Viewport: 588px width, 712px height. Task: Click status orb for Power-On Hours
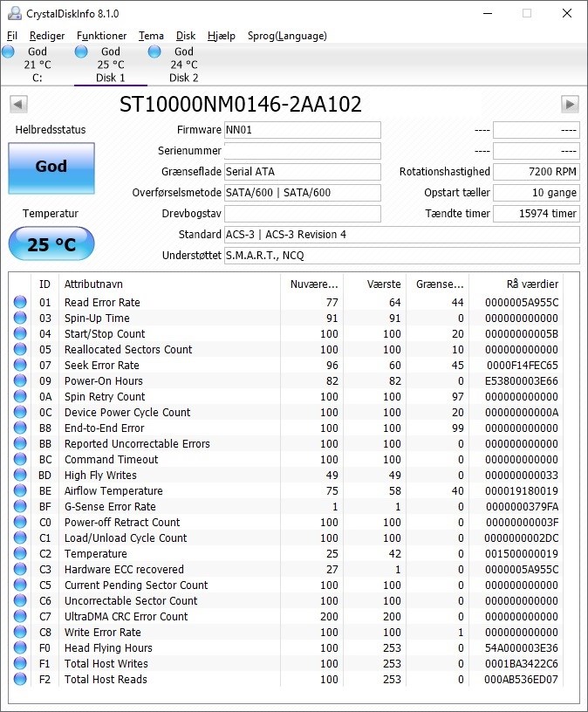(20, 380)
